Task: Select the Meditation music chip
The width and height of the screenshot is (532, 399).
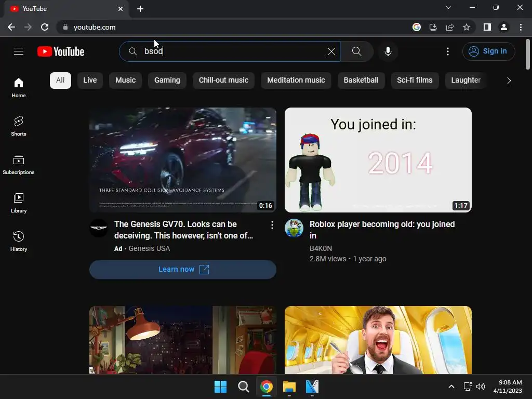Action: point(296,81)
